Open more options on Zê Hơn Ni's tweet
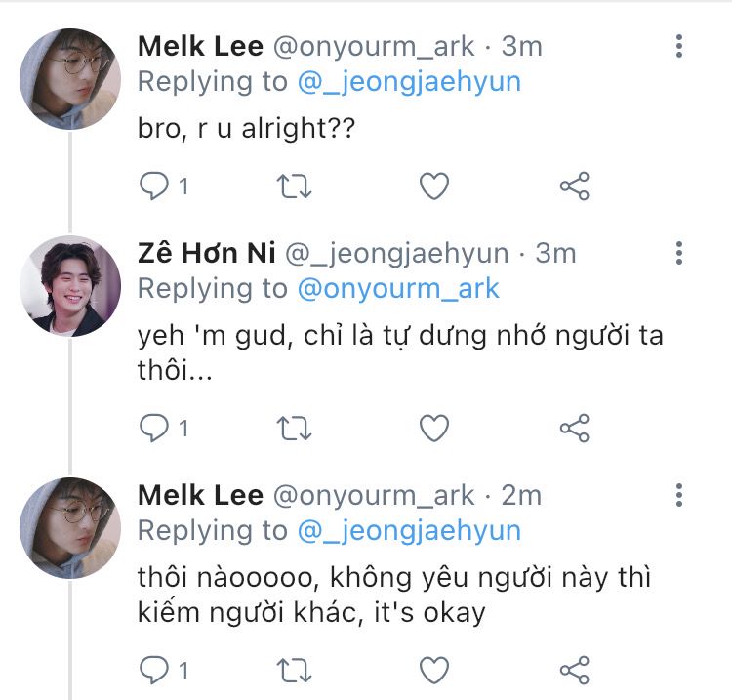The height and width of the screenshot is (700, 732). click(x=679, y=254)
